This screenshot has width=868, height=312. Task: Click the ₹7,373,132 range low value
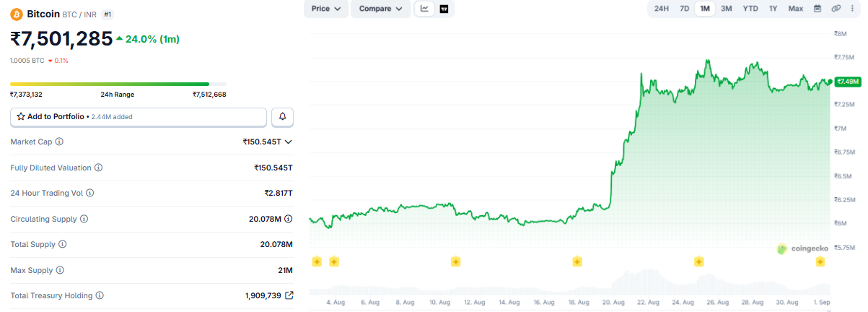click(26, 95)
